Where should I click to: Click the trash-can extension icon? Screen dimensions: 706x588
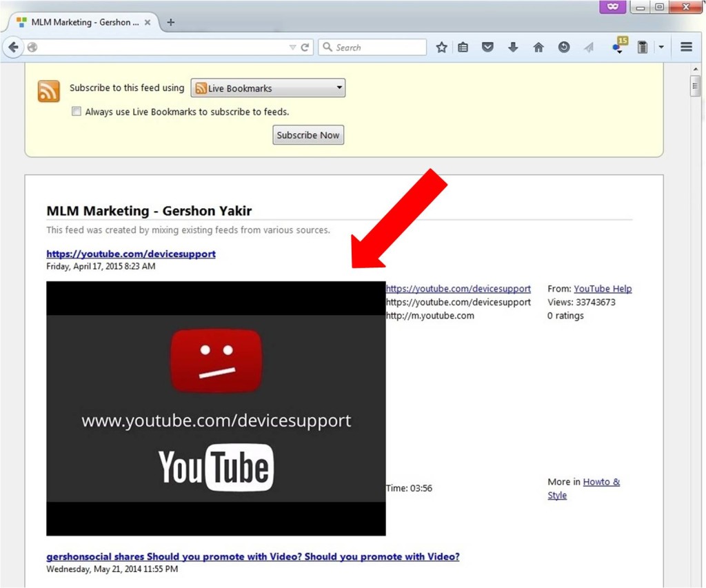tap(643, 47)
